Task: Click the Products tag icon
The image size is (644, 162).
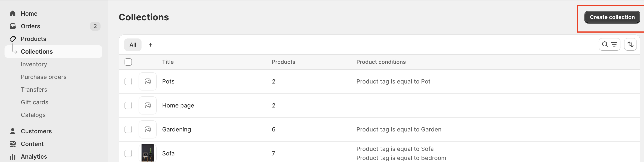Action: point(13,39)
